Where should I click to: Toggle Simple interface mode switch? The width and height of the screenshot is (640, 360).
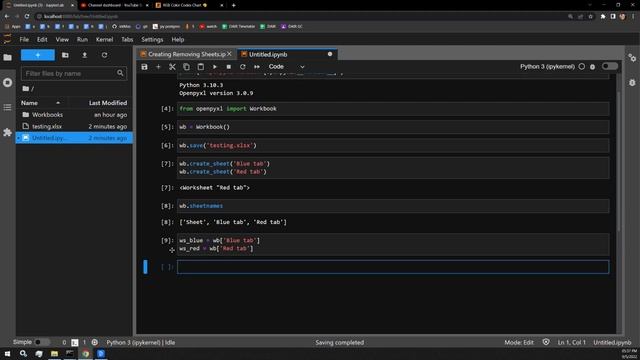(x=42, y=342)
